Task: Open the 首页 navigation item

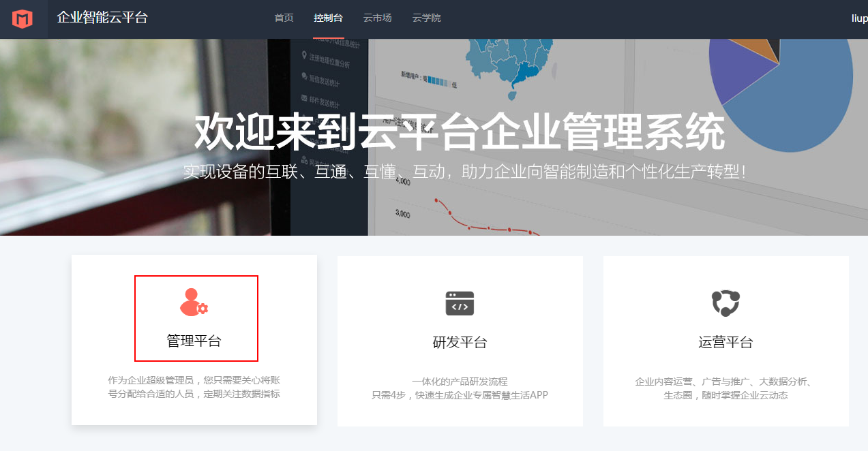Action: pyautogui.click(x=284, y=18)
